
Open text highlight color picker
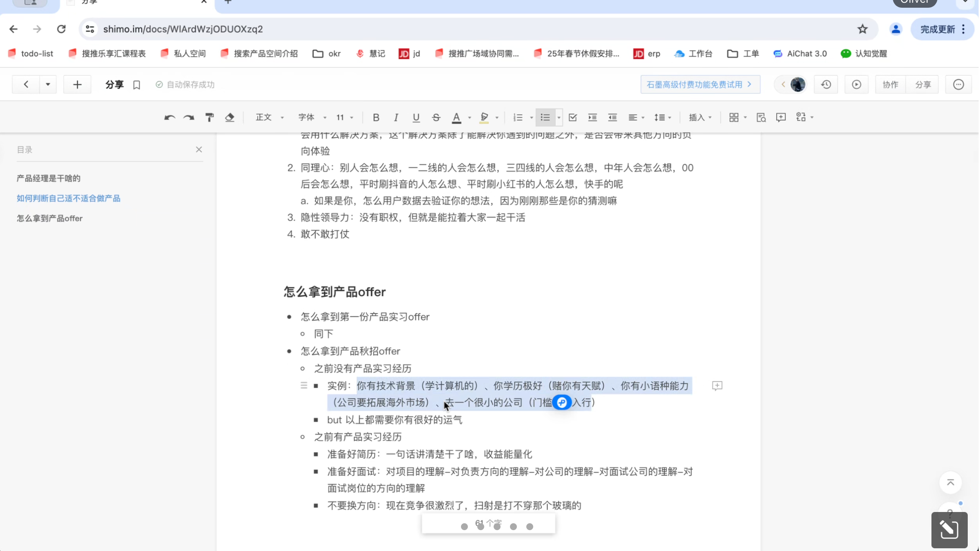coord(497,117)
